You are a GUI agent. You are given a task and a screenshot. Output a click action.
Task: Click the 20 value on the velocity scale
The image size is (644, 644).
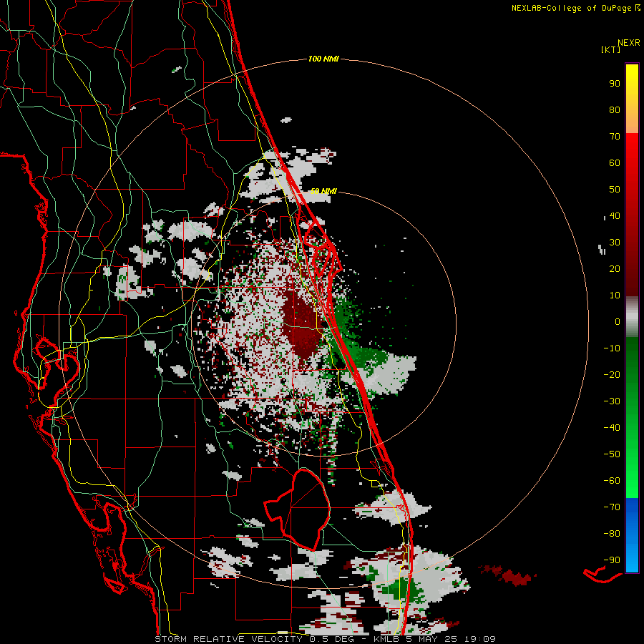[x=615, y=269]
